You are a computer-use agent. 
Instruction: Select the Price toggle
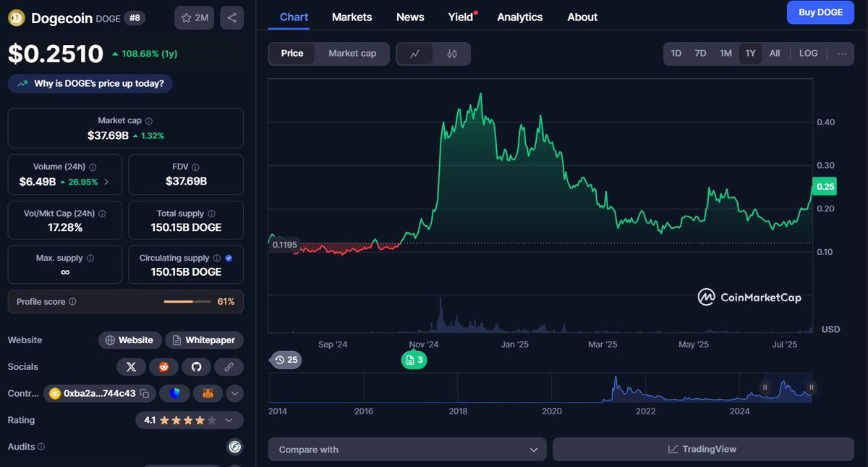point(292,54)
